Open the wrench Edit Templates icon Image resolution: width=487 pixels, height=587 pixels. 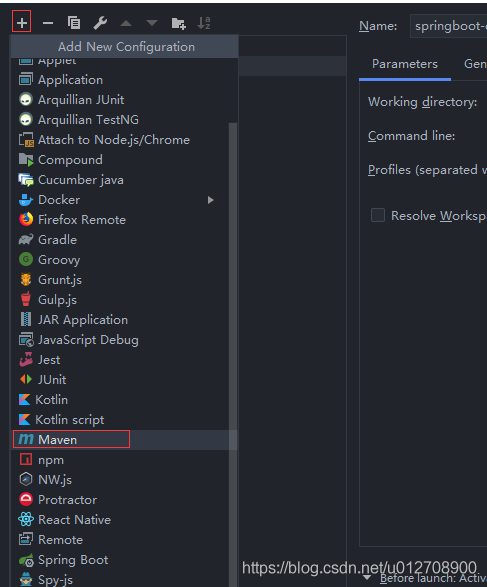(100, 23)
